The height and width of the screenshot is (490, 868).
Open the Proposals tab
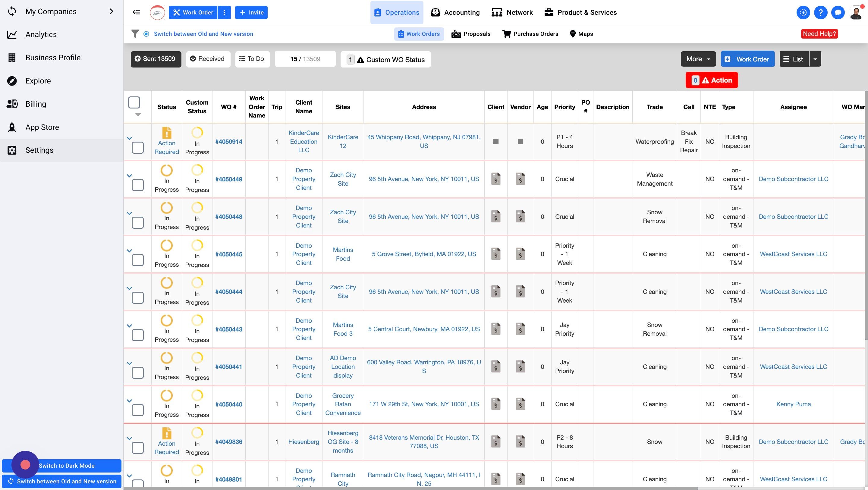coord(471,34)
